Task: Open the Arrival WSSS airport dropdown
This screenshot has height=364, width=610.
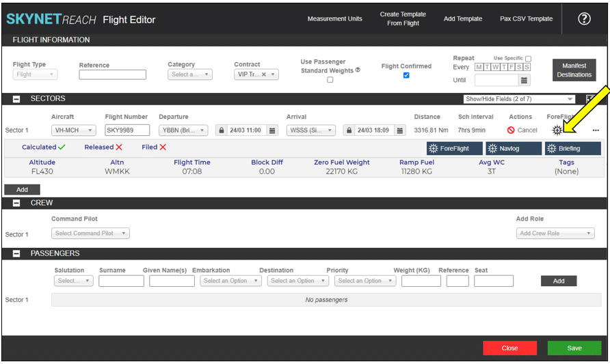Action: 311,130
